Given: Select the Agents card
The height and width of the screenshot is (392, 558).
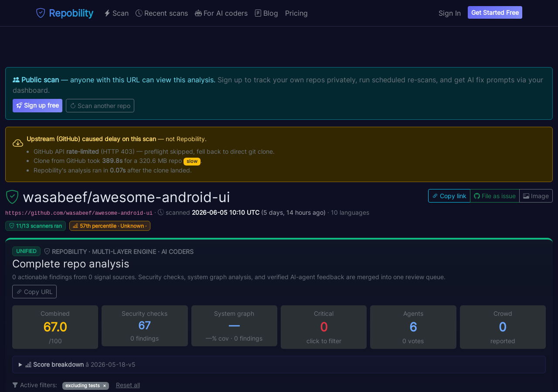Looking at the screenshot, I should point(413,327).
